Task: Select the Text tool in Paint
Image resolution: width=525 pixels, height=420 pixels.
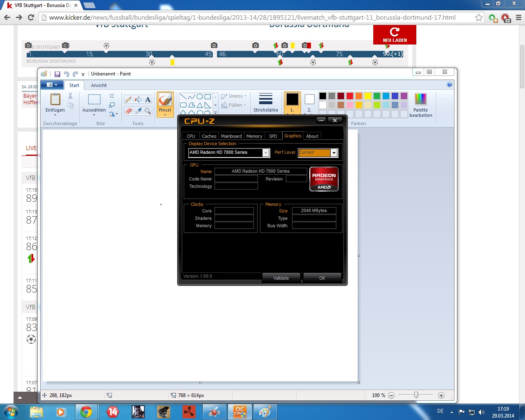Action: [148, 100]
